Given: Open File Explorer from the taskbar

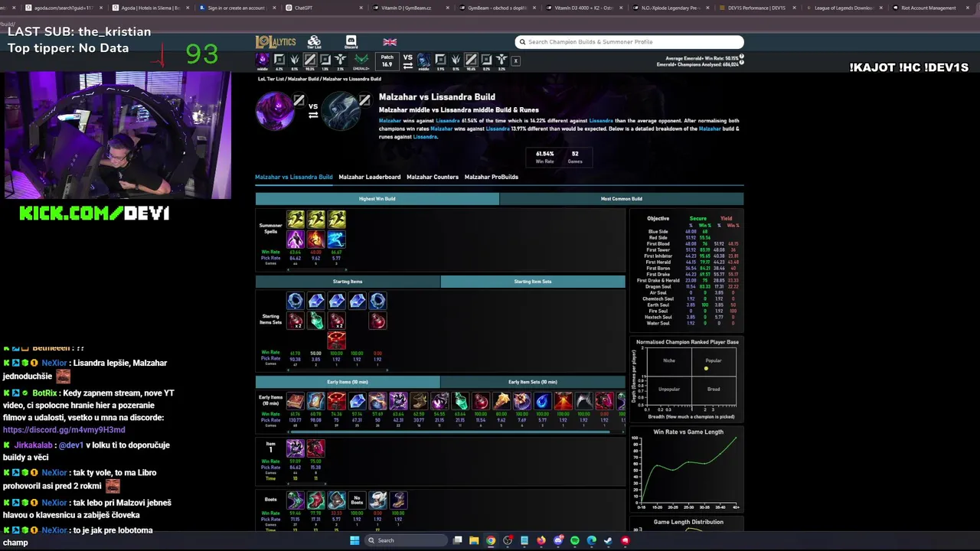Looking at the screenshot, I should click(x=474, y=540).
